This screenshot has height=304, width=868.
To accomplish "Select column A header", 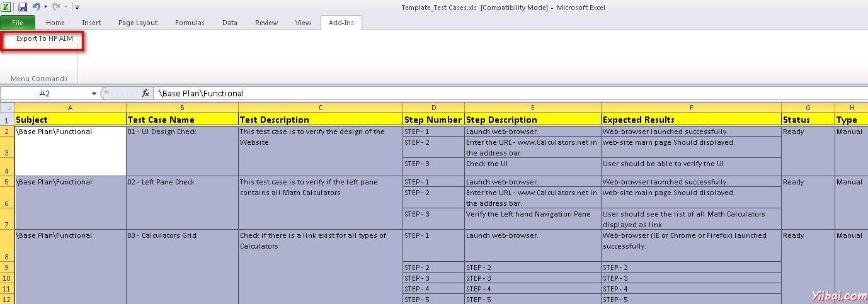I will (x=70, y=108).
